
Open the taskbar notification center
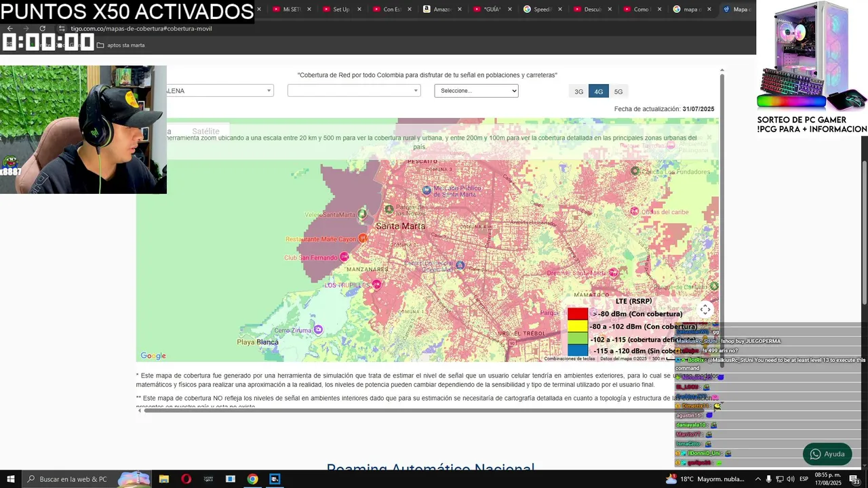click(854, 479)
